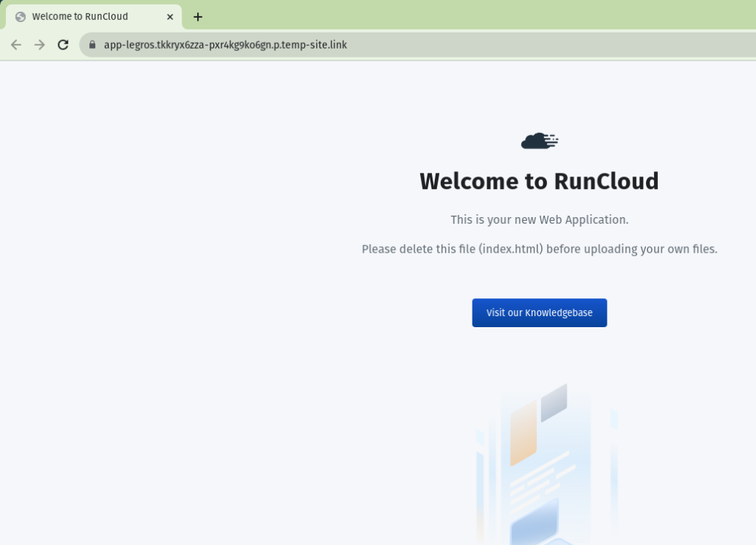This screenshot has height=545, width=756.
Task: Open a new tab with the plus icon
Action: pyautogui.click(x=198, y=17)
